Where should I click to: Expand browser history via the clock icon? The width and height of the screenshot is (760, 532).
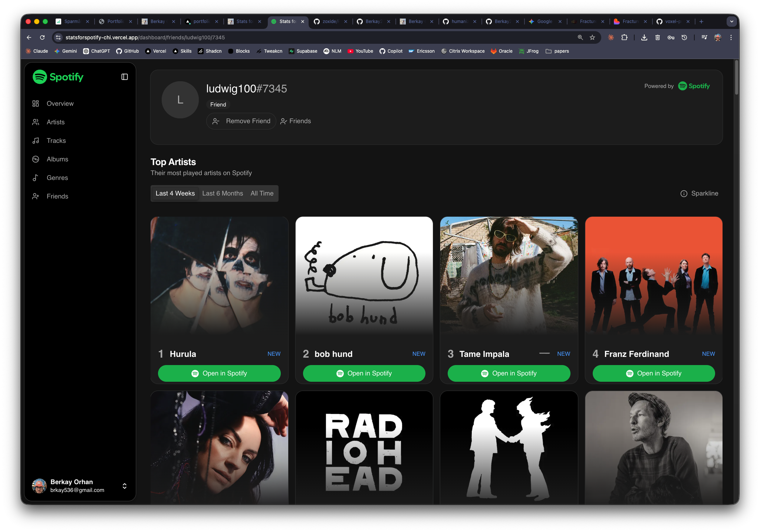coord(684,37)
